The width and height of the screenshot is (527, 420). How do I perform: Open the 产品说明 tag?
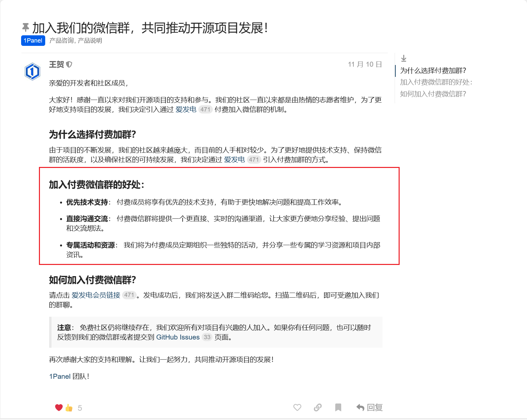[x=90, y=41]
